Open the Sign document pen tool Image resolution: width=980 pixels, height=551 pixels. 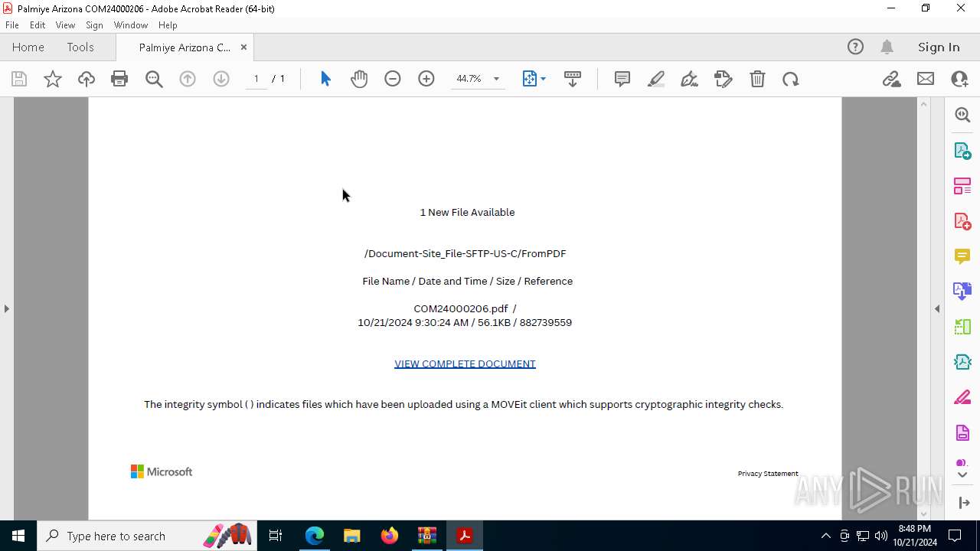[x=689, y=79]
